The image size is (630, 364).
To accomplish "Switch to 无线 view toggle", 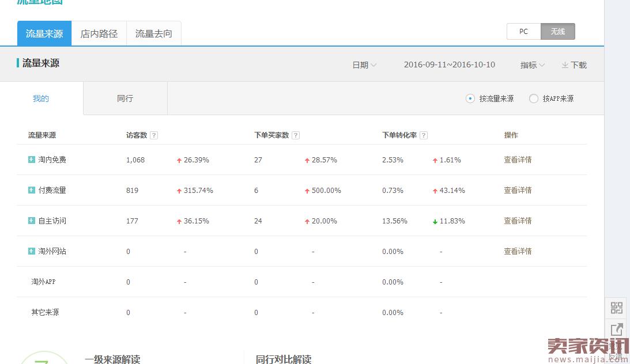I will (x=558, y=31).
